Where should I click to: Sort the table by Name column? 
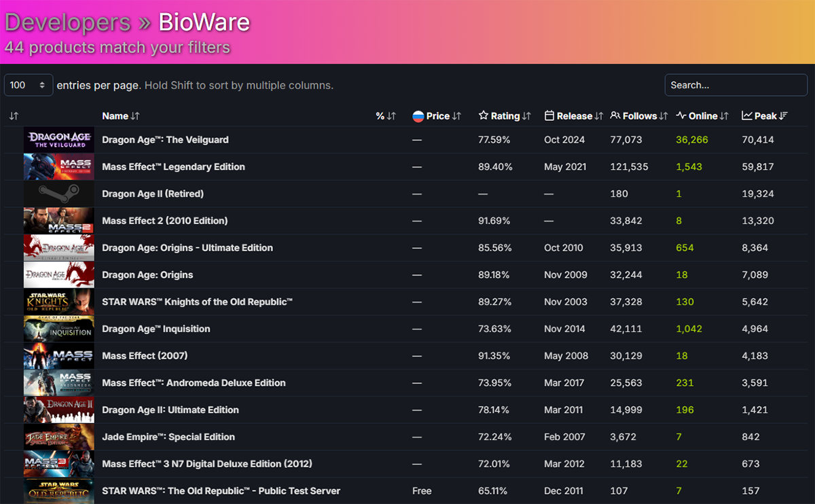(121, 116)
